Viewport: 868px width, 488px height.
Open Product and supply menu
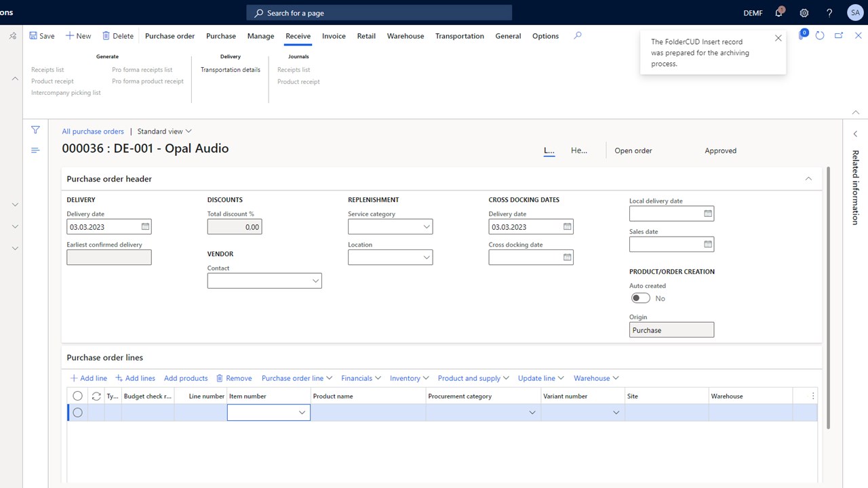(473, 378)
